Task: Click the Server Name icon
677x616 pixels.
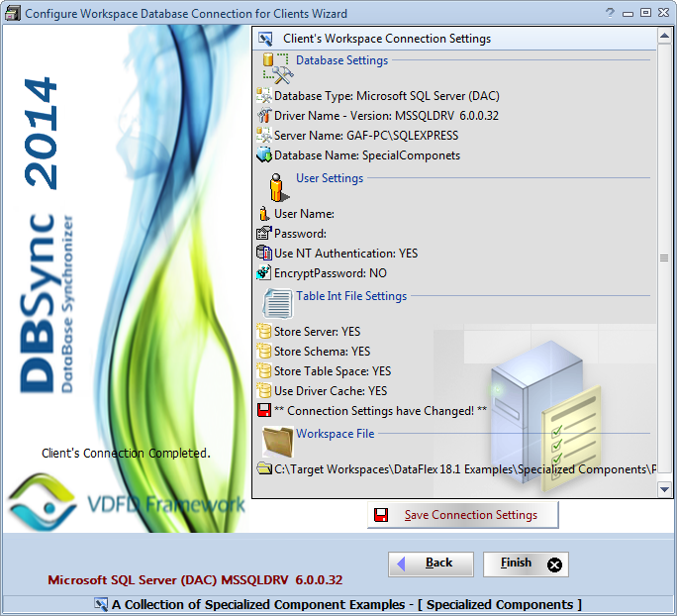Action: click(263, 136)
